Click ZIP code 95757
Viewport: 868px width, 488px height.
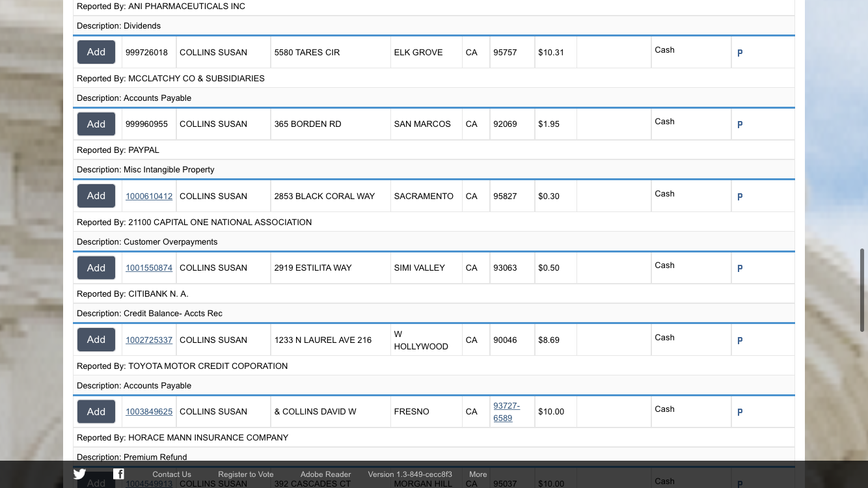point(505,52)
